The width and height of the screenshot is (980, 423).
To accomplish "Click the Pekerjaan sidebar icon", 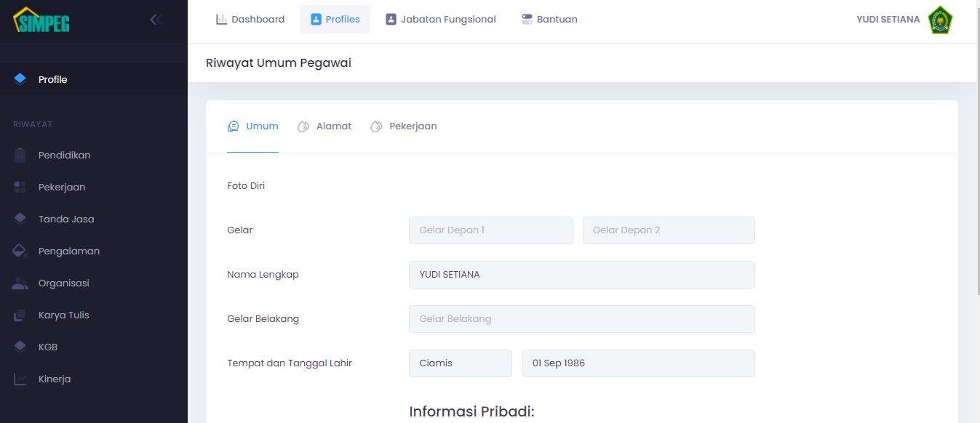I will tap(20, 187).
